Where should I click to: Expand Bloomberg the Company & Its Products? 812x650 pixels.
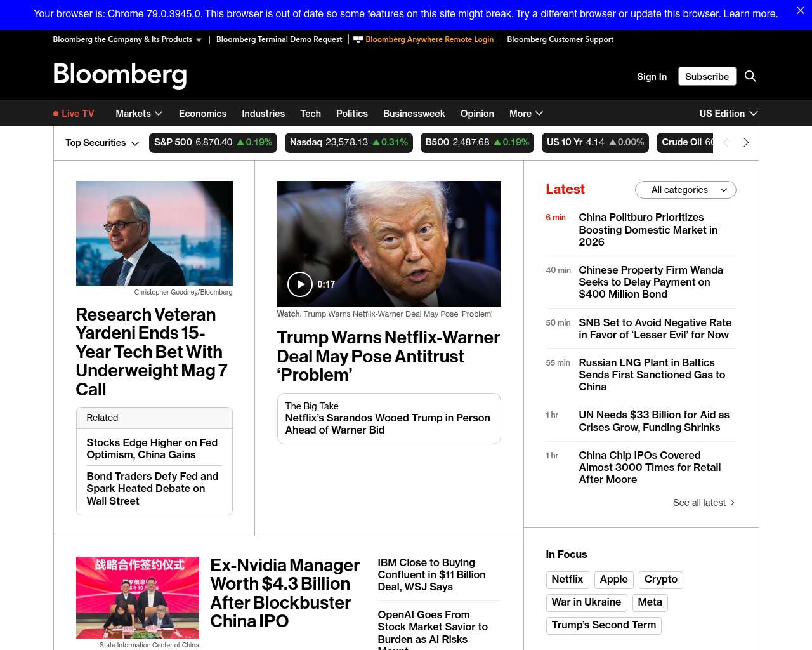tap(127, 39)
